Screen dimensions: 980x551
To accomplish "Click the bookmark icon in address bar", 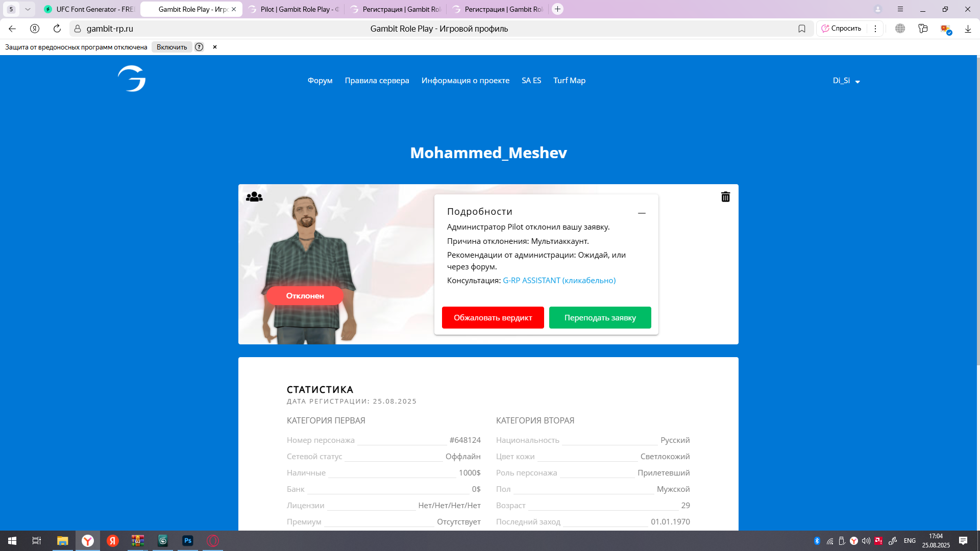I will tap(802, 29).
